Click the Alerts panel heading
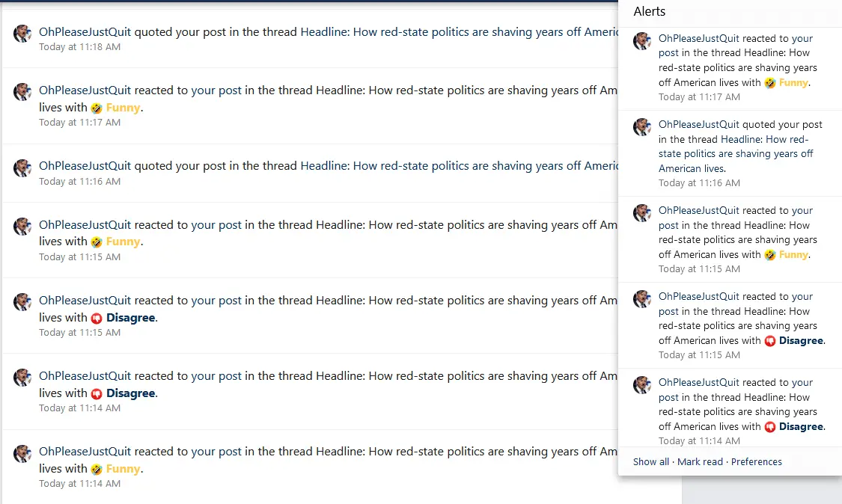Screen dimensions: 842x504 click(649, 11)
